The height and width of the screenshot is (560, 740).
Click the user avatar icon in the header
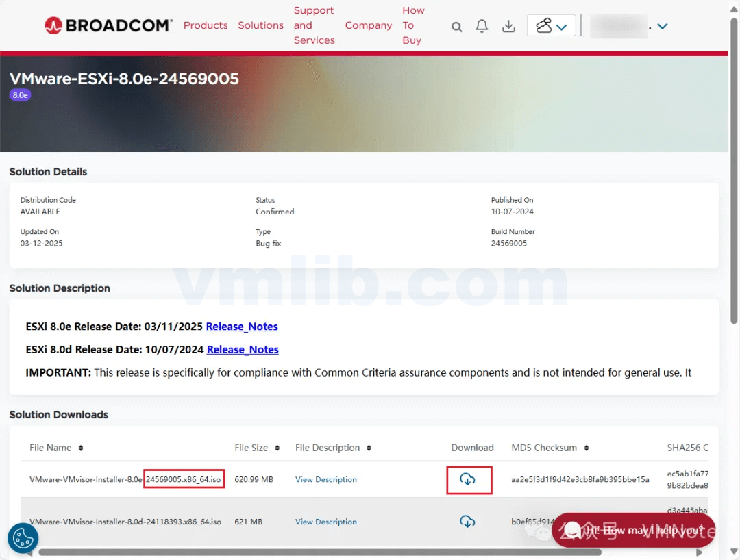(545, 25)
